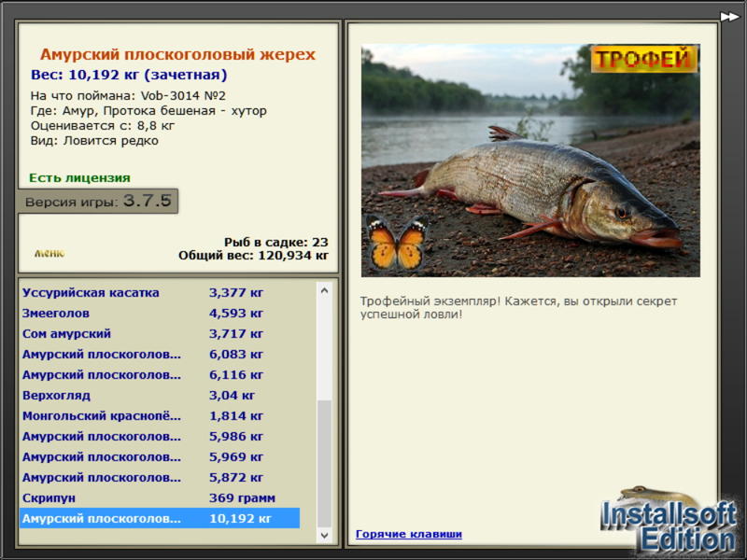Select Амурский плоскоголов 5,986 кг row
The height and width of the screenshot is (560, 747).
click(x=160, y=436)
